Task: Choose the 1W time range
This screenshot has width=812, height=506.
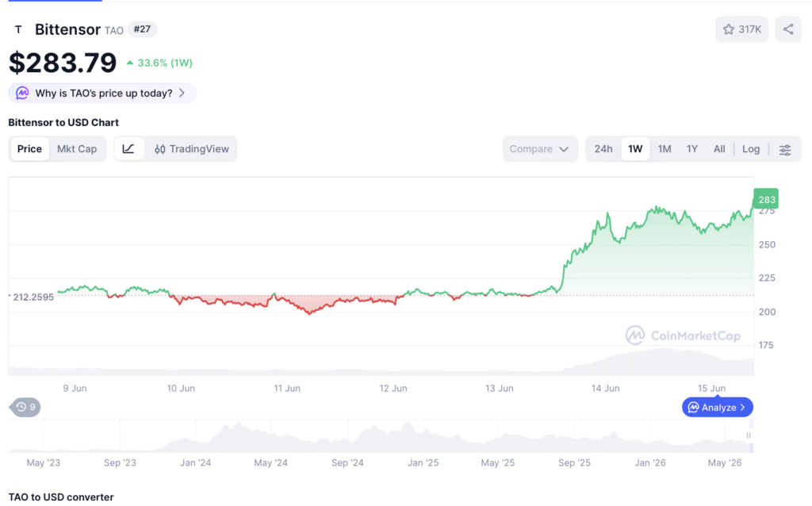Action: pyautogui.click(x=635, y=149)
